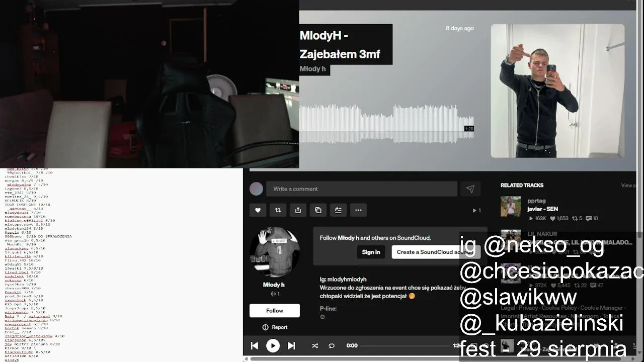Click track title MlodyH - Zajebałem 3mf
Viewport: 644px width, 362px height.
coord(340,45)
